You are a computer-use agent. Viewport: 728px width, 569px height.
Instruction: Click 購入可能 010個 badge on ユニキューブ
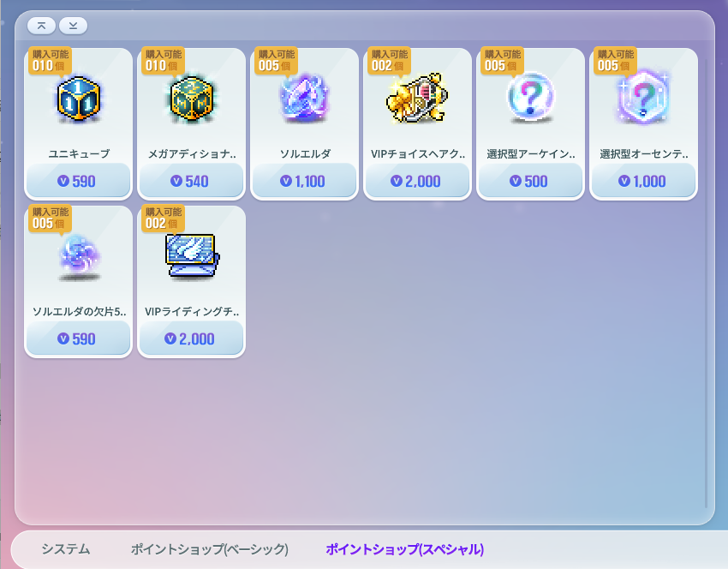[51, 60]
